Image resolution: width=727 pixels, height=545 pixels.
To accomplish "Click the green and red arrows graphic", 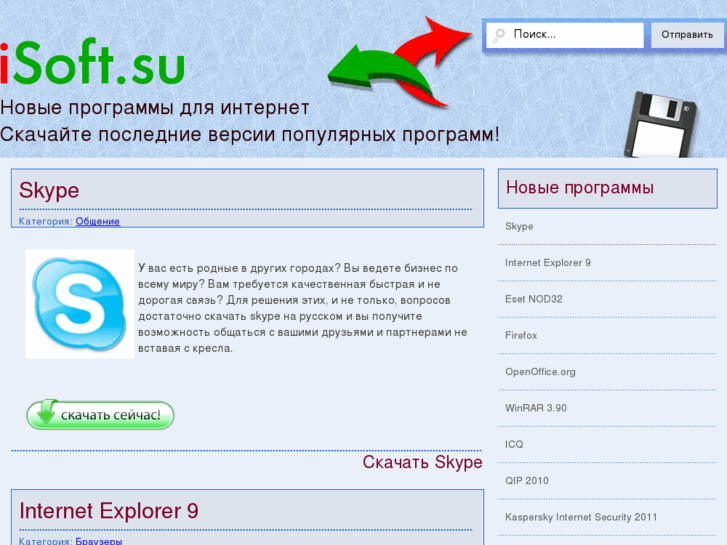I will [x=400, y=63].
